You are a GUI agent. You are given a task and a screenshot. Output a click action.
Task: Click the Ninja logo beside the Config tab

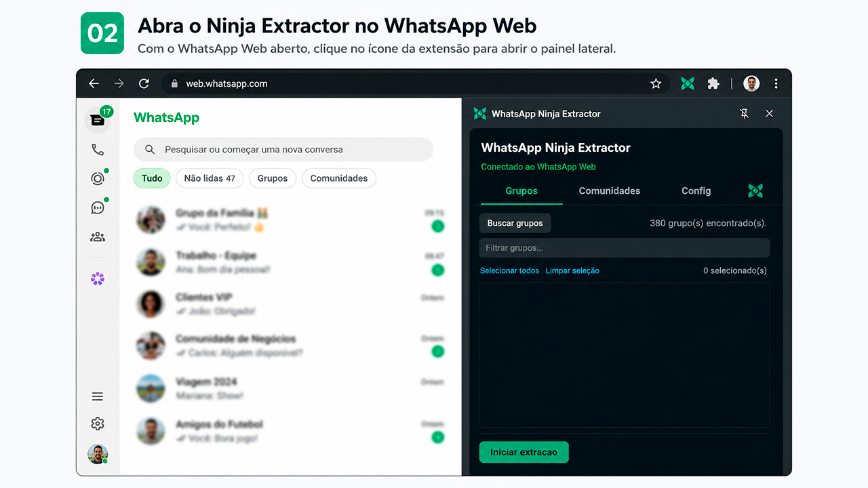755,190
